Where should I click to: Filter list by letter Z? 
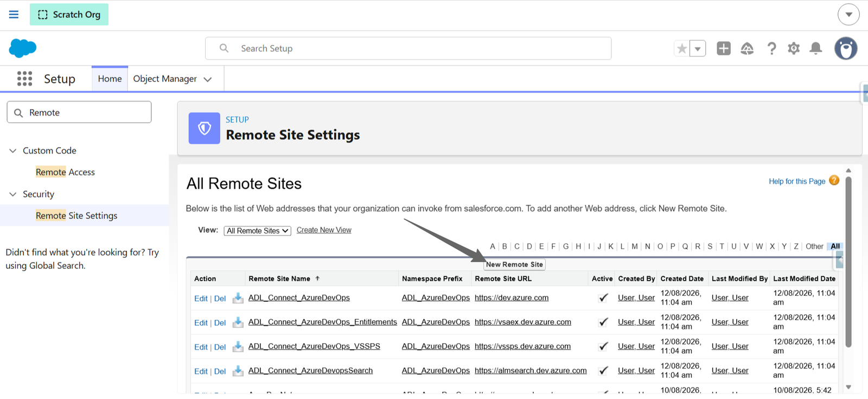pyautogui.click(x=796, y=246)
